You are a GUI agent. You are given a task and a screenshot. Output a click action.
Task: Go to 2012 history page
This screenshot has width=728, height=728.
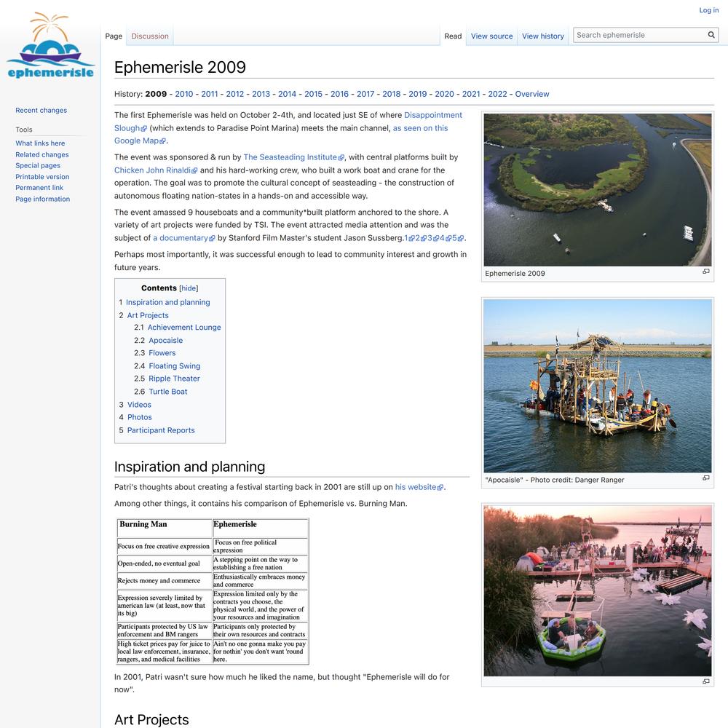pyautogui.click(x=235, y=94)
